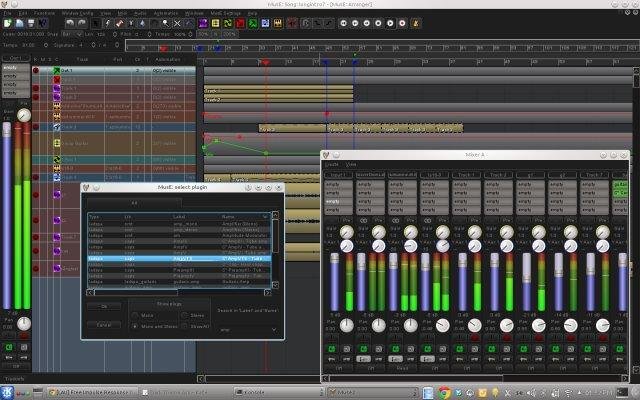This screenshot has width=640, height=400.
Task: Choose the Show All radio option
Action: point(185,325)
